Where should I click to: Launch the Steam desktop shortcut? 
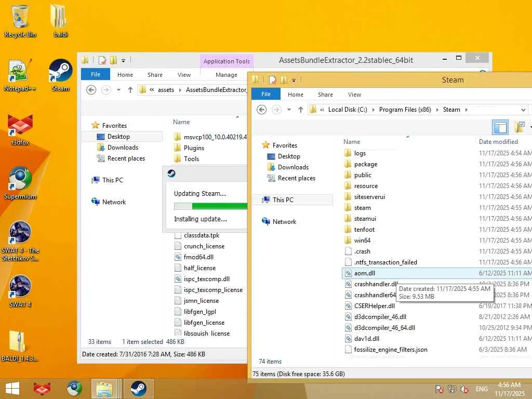pyautogui.click(x=60, y=75)
